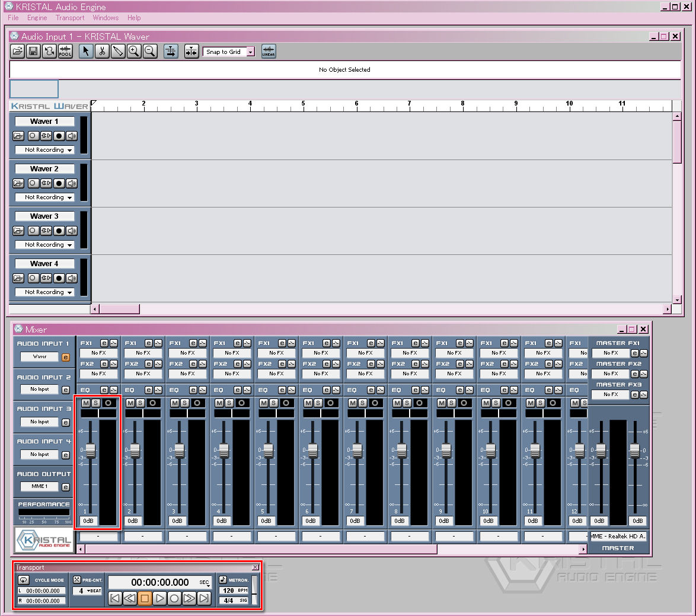The height and width of the screenshot is (616, 696).
Task: Select plugin for Audio Input 2 No Input
Action: coord(40,389)
